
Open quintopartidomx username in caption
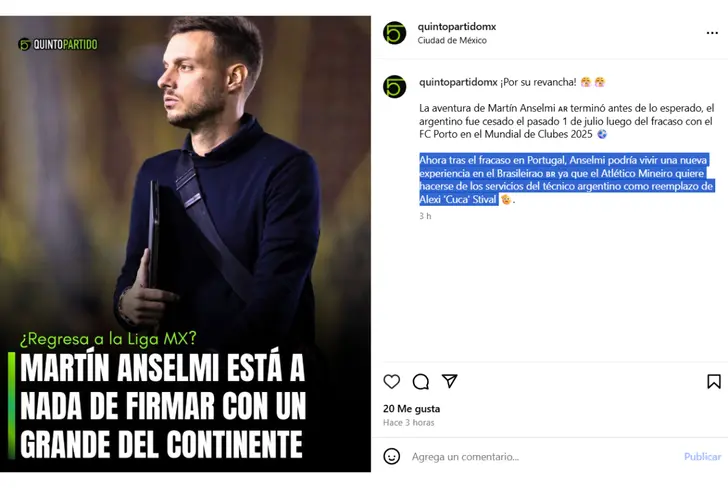tap(458, 82)
